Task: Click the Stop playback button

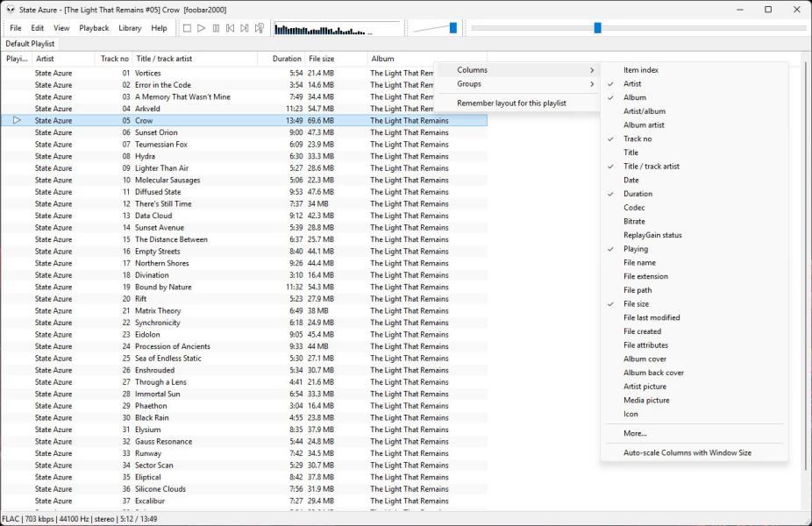Action: (x=187, y=28)
